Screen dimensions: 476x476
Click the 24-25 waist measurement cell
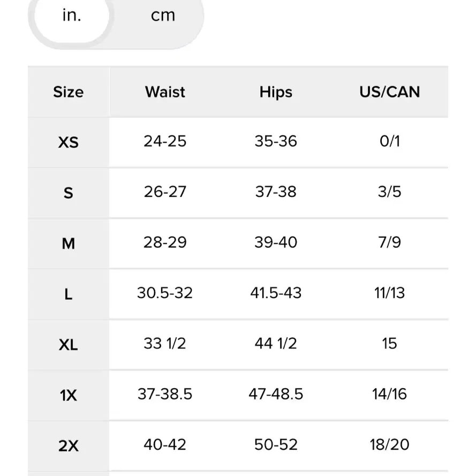click(165, 141)
